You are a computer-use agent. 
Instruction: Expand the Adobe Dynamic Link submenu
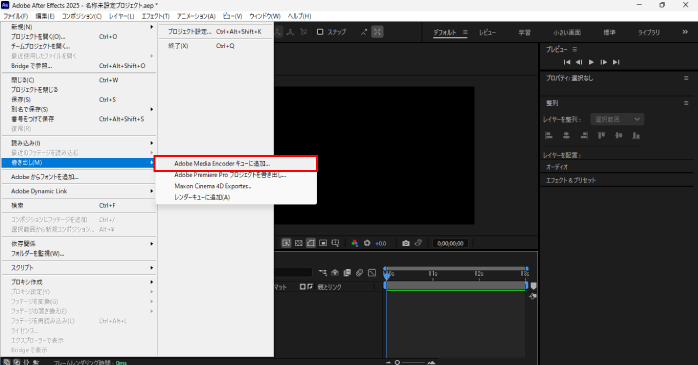coord(79,191)
